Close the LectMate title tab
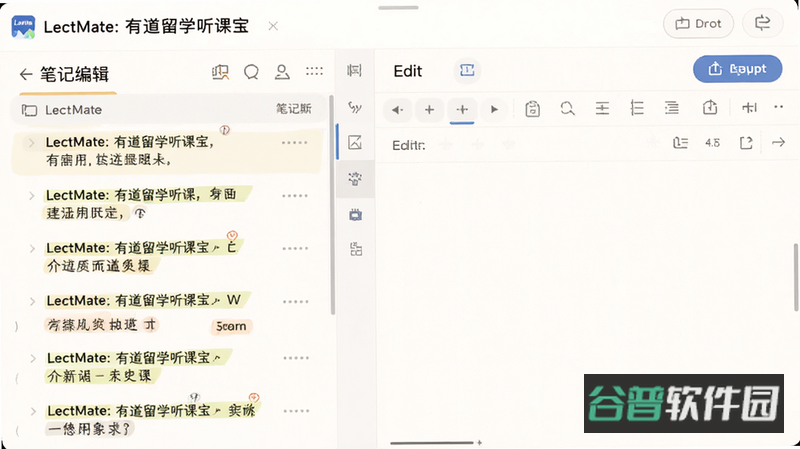Screen dimensions: 800x449 (x=273, y=26)
